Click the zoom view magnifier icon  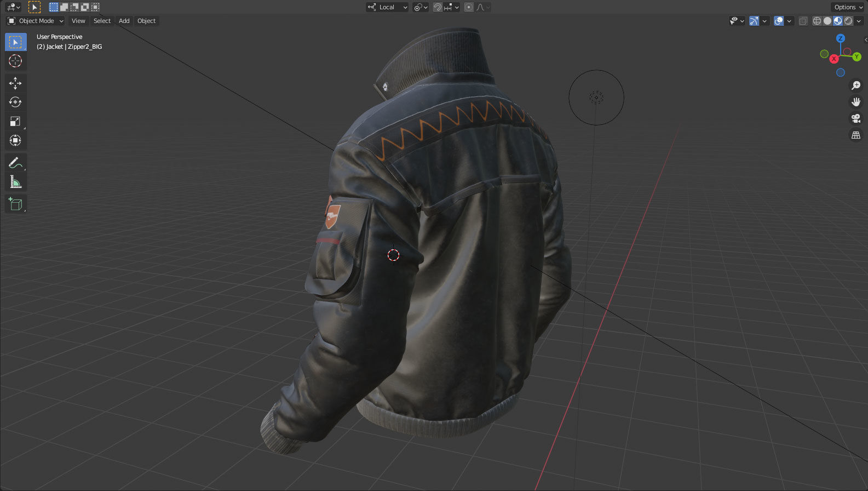856,85
